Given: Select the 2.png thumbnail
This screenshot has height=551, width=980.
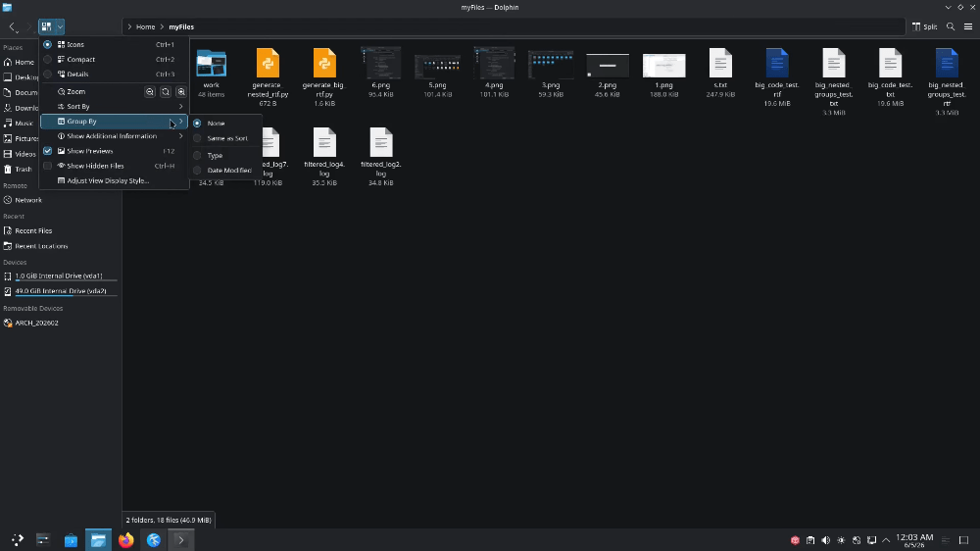Looking at the screenshot, I should pyautogui.click(x=608, y=66).
